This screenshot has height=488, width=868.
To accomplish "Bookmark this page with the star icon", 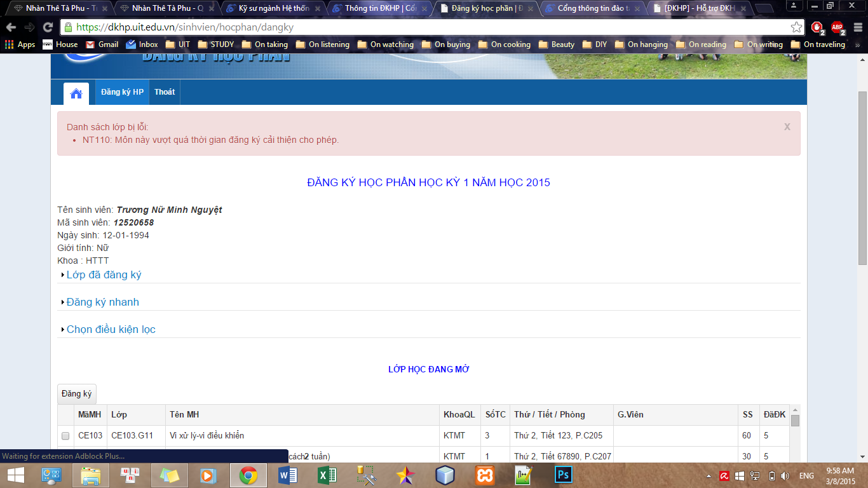I will (x=796, y=27).
